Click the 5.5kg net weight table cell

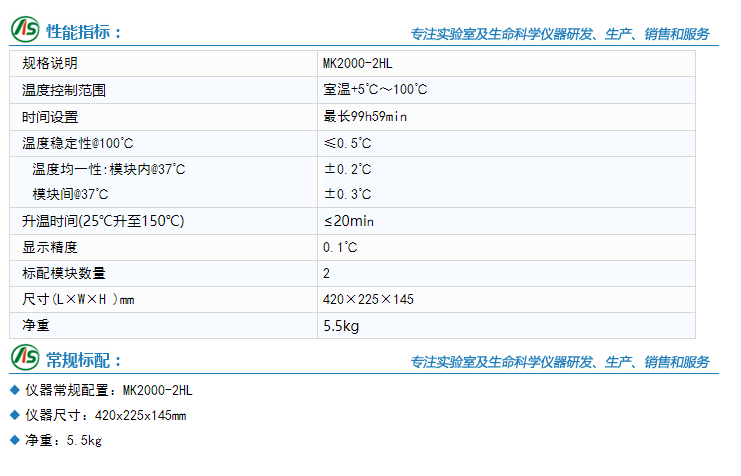click(506, 326)
